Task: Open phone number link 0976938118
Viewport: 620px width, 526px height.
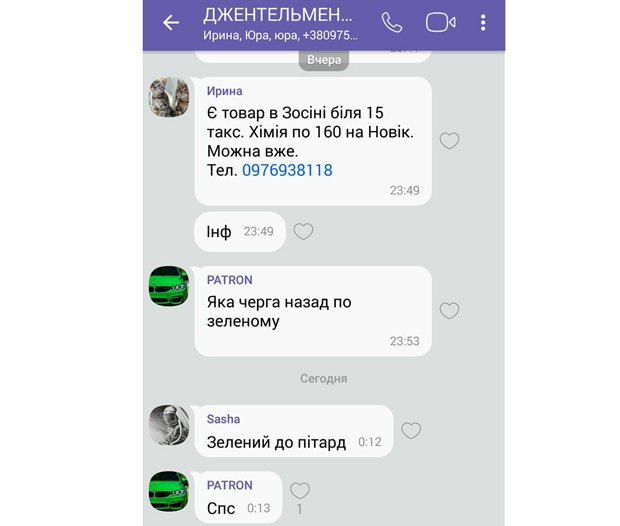Action: (287, 170)
